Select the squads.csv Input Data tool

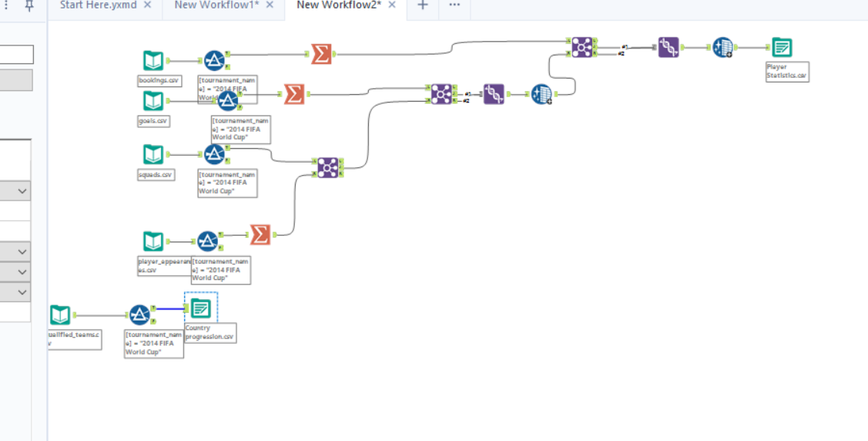[x=153, y=154]
